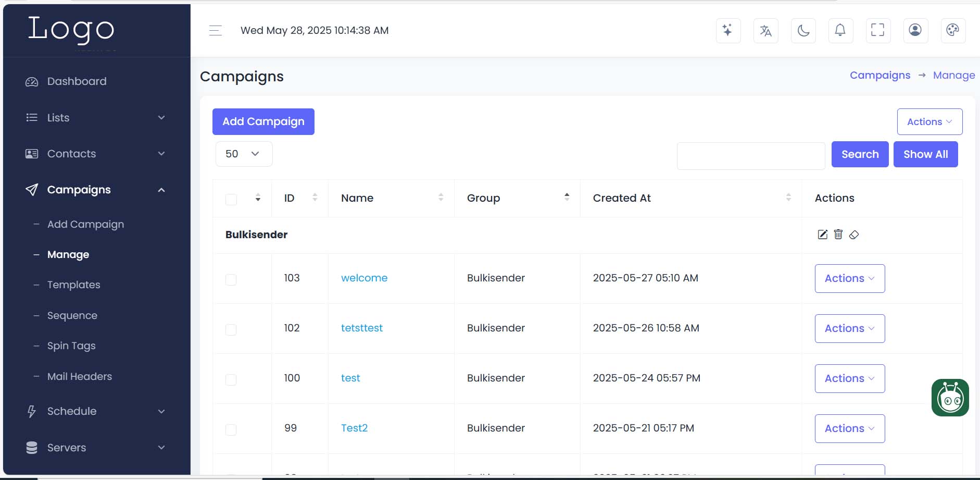The image size is (980, 480).
Task: Toggle dark mode with moon icon
Action: coord(803,30)
